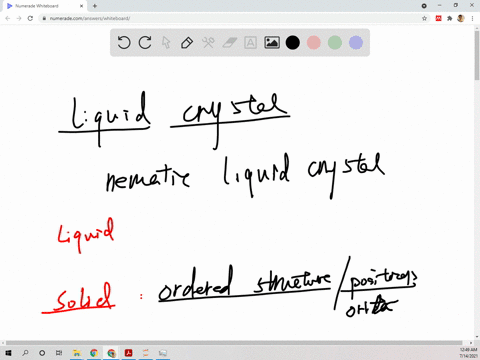Click the horizontal page scrollbar
The height and width of the screenshot is (360, 480).
[234, 343]
